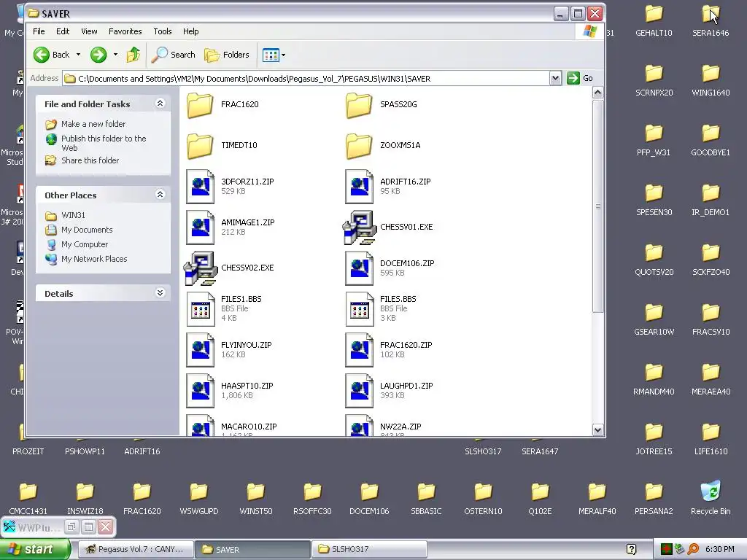Viewport: 747px width, 560px height.
Task: Go back with the green Back arrow
Action: click(x=52, y=55)
